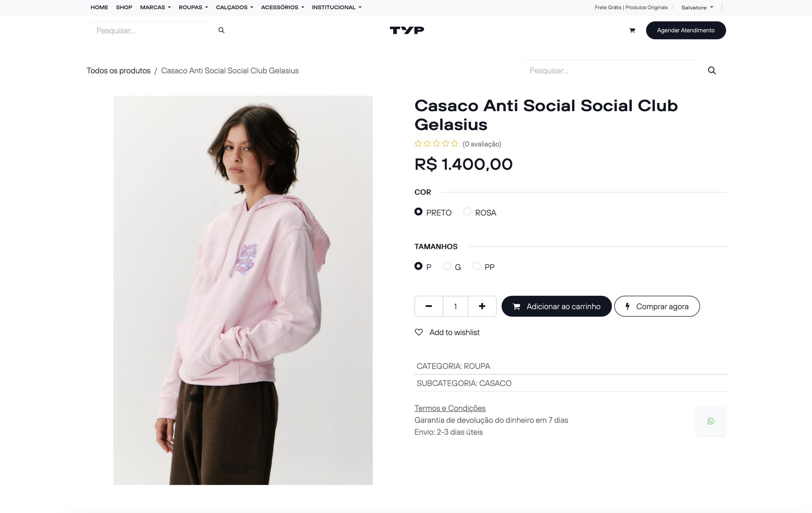Select the ROSA color option
The height and width of the screenshot is (513, 812).
click(467, 212)
